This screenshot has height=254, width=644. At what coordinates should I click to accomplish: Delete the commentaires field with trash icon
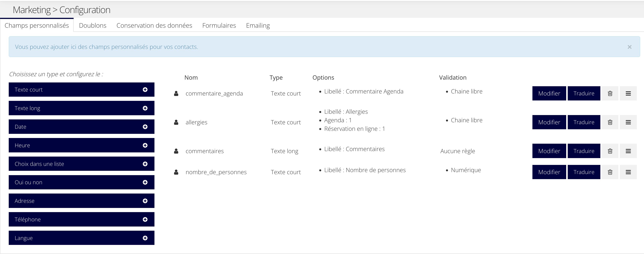(610, 151)
